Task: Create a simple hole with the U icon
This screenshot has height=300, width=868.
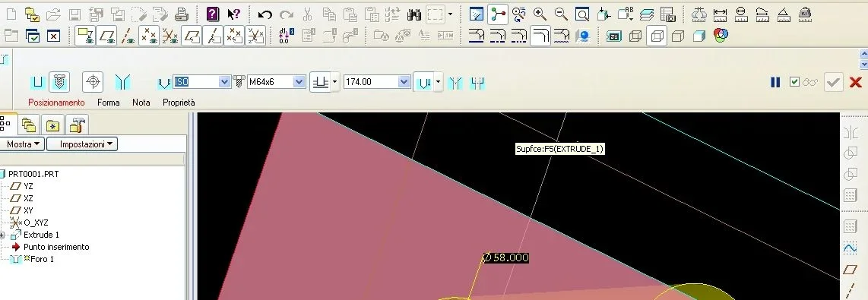Action: [38, 83]
